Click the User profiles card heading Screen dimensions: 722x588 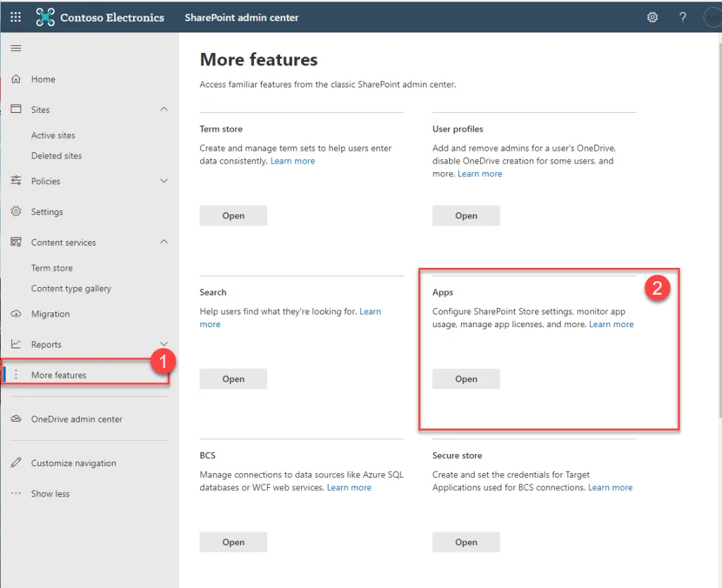pyautogui.click(x=457, y=129)
